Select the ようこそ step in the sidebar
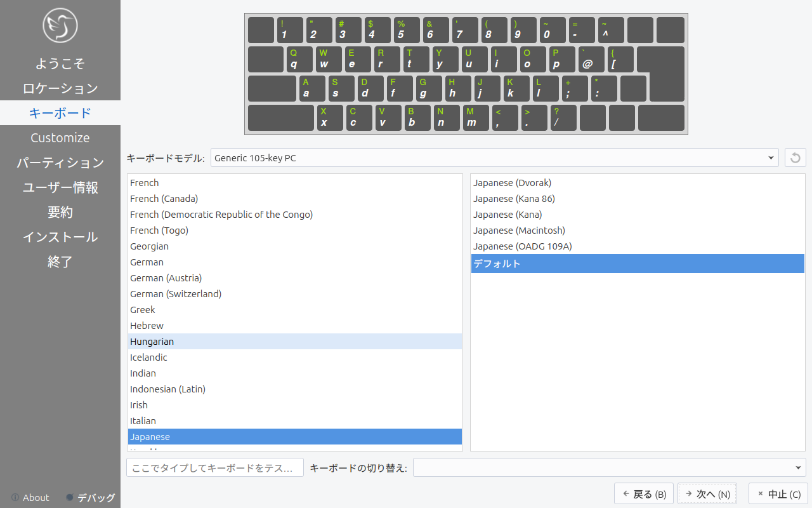 (60, 63)
